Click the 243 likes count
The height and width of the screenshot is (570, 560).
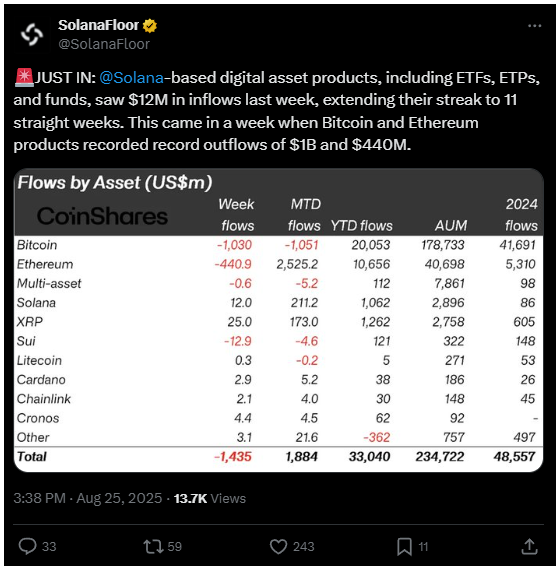click(304, 547)
